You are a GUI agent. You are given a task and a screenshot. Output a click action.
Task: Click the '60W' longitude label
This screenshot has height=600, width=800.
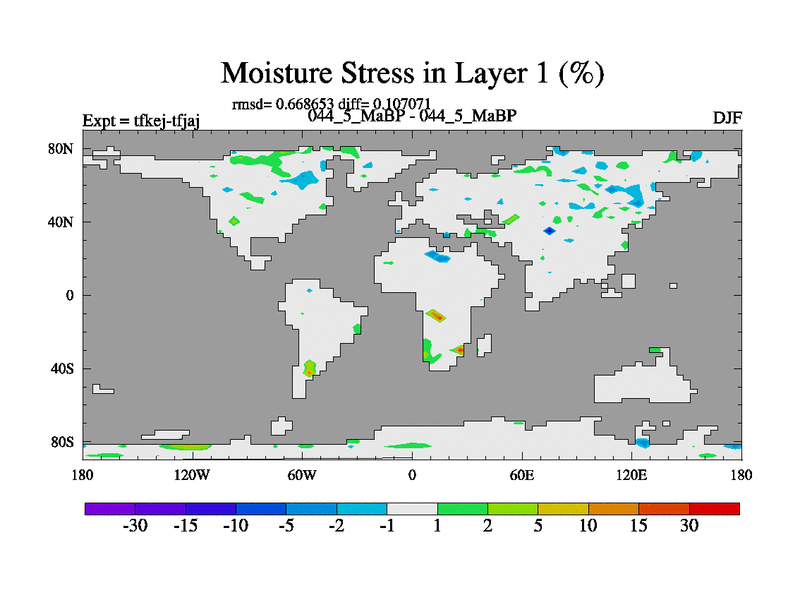click(x=302, y=476)
